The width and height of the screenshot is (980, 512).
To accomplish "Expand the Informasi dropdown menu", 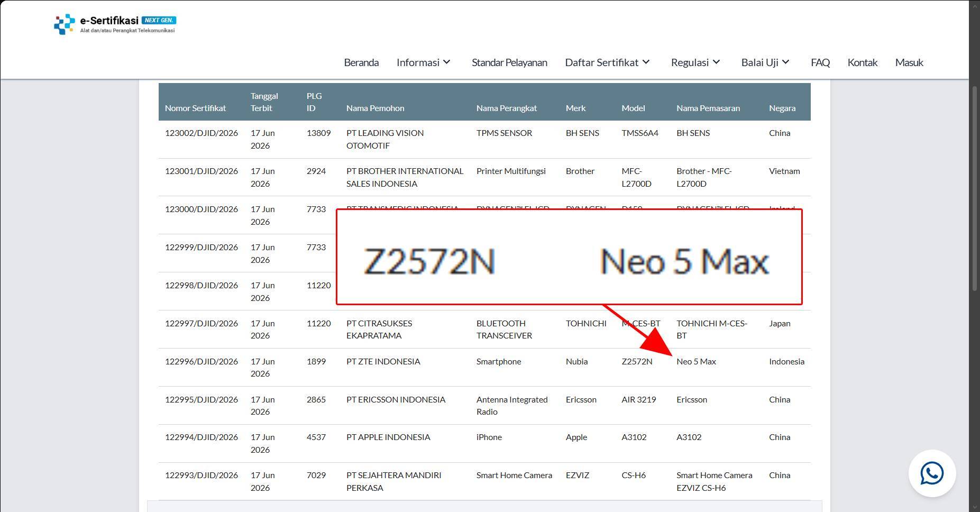I will [424, 62].
